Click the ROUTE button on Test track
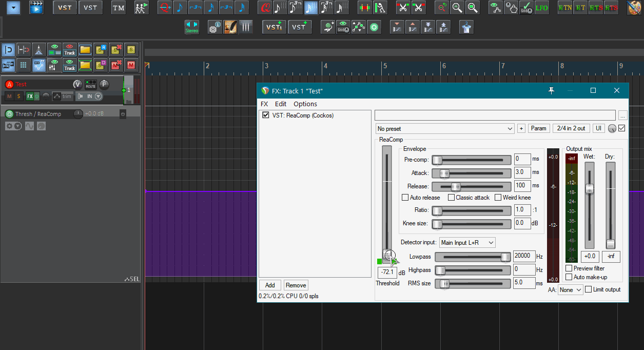644x350 pixels. pos(91,84)
